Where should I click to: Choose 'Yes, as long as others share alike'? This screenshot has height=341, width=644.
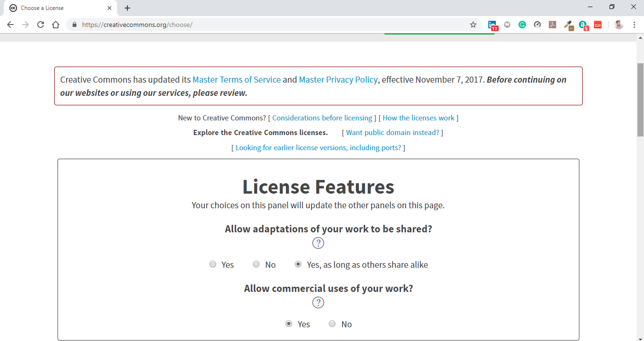(298, 264)
